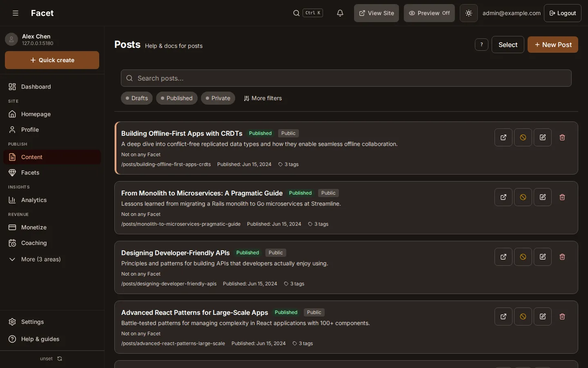Viewport: 588px width, 368px height.
Task: Toggle the sidebar hamburger menu
Action: pos(16,13)
